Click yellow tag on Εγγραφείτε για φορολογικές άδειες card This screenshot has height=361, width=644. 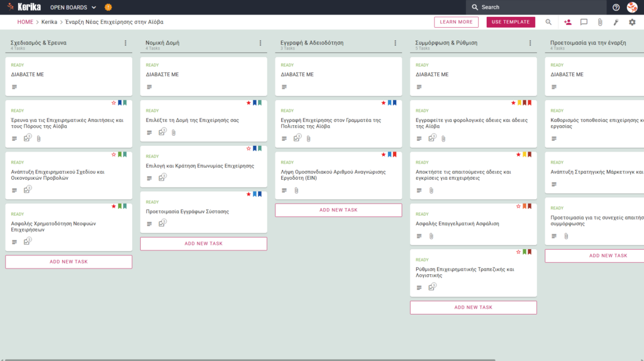tap(519, 103)
